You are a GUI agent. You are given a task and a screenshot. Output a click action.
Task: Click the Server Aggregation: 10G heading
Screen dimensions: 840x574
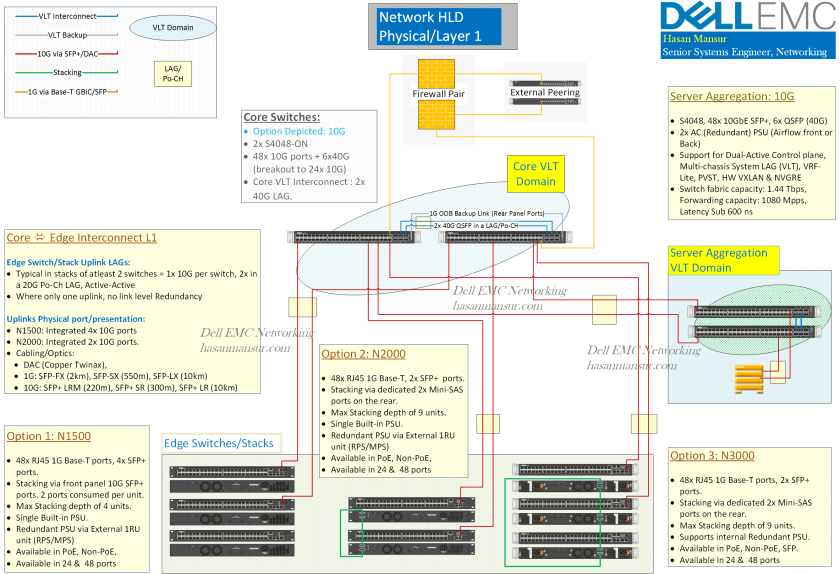(732, 97)
